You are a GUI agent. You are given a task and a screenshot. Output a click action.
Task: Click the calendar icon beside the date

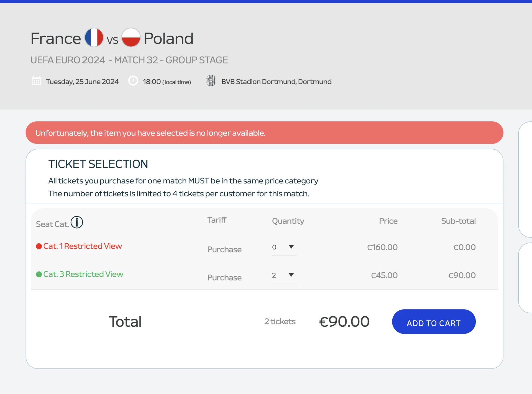pyautogui.click(x=36, y=81)
